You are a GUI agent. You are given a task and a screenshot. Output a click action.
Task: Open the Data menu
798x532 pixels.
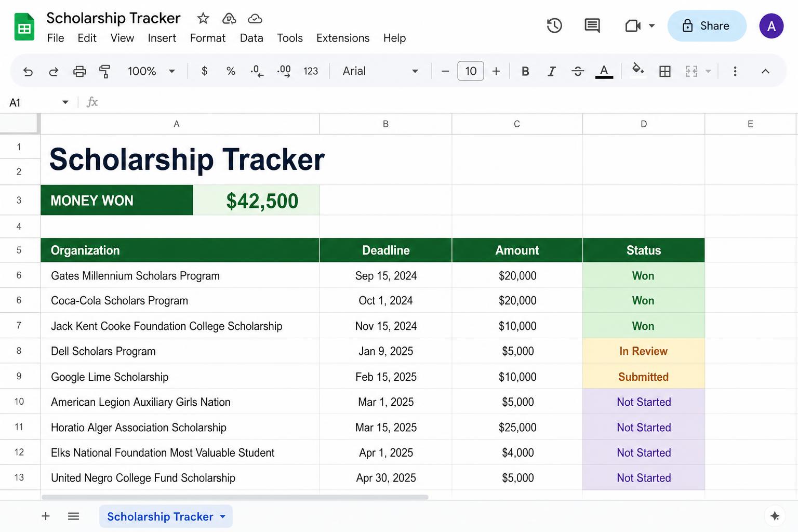pyautogui.click(x=251, y=38)
